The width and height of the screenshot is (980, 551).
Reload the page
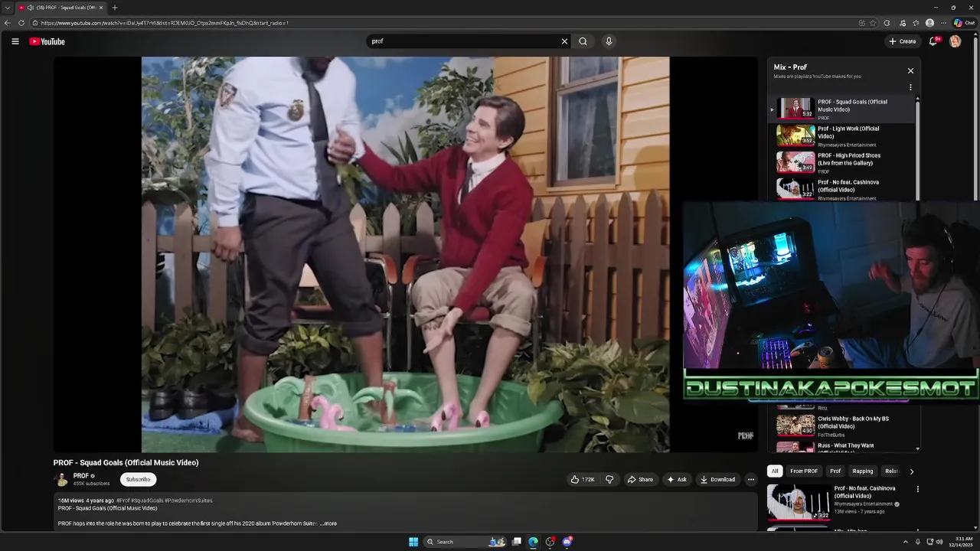pyautogui.click(x=21, y=23)
